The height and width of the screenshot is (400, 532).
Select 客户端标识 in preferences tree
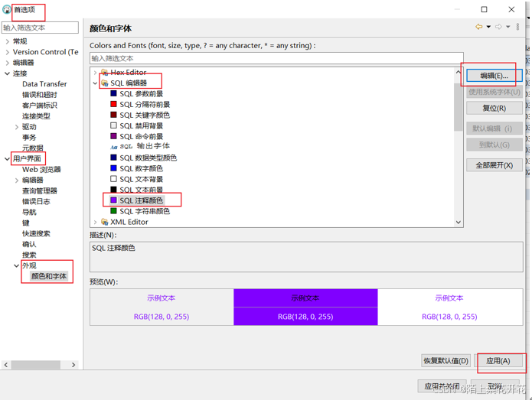pos(40,106)
